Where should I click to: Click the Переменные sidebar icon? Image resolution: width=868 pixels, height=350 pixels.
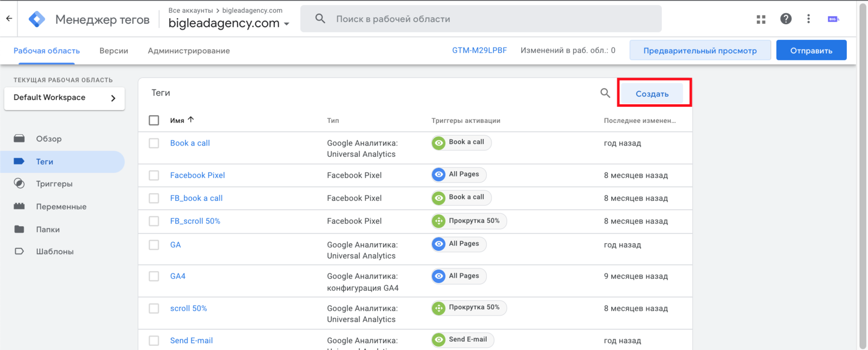point(19,206)
